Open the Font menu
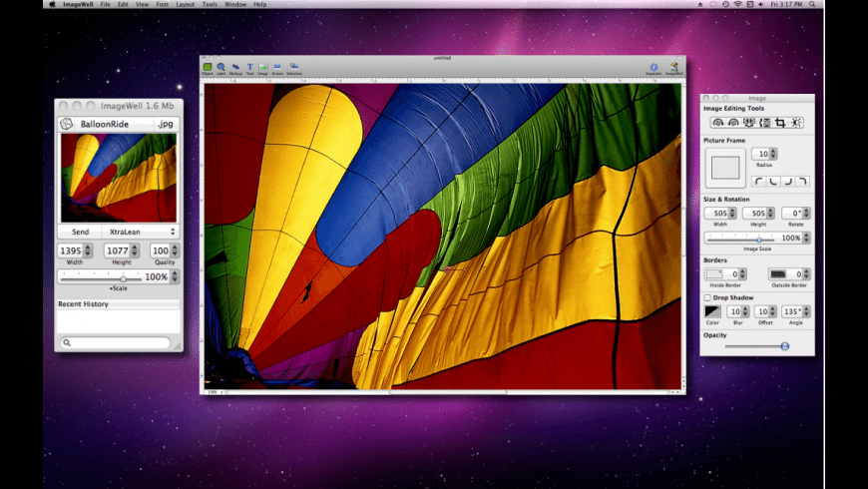868x489 pixels. point(163,4)
